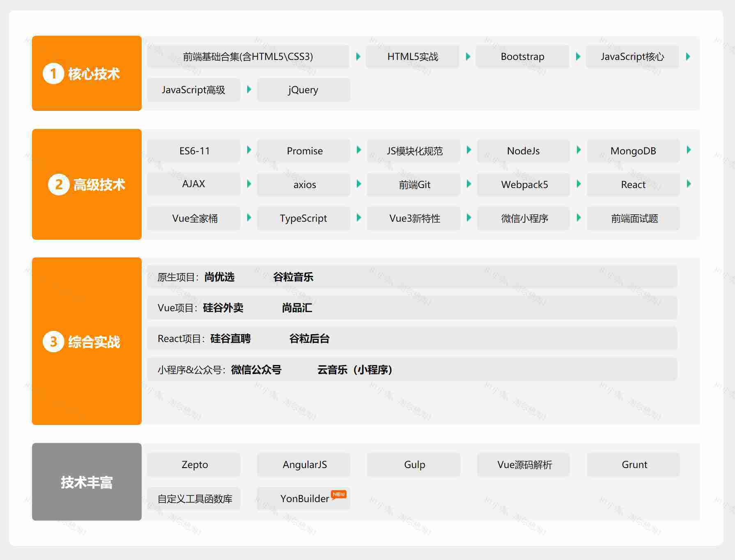
Task: Open the 硅谷外卖 Vue project
Action: 223,308
